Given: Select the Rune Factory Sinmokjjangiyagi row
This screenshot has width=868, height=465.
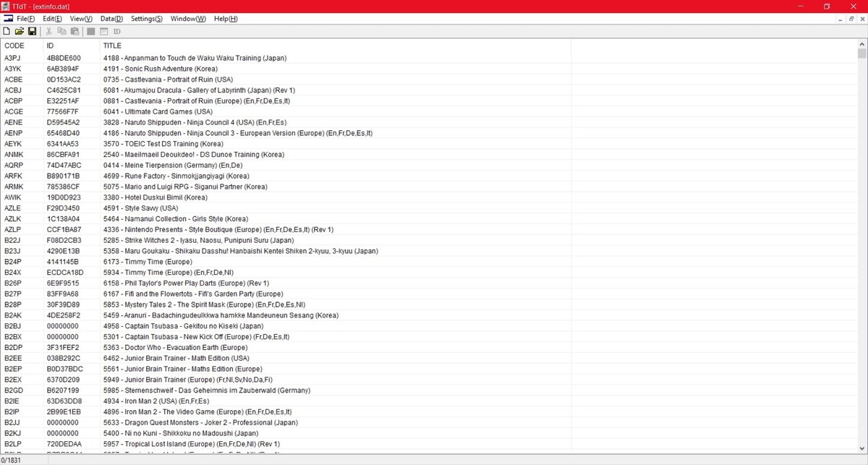Looking at the screenshot, I should 428,176.
